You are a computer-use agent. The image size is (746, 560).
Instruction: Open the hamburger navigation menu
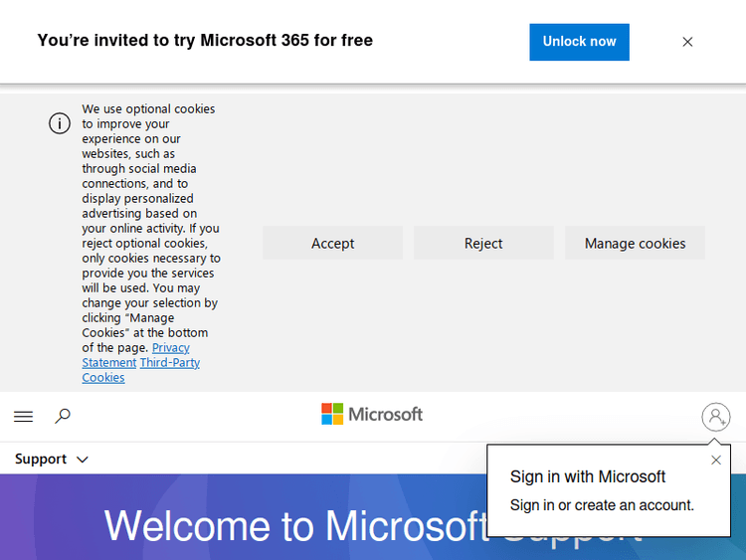pyautogui.click(x=24, y=417)
